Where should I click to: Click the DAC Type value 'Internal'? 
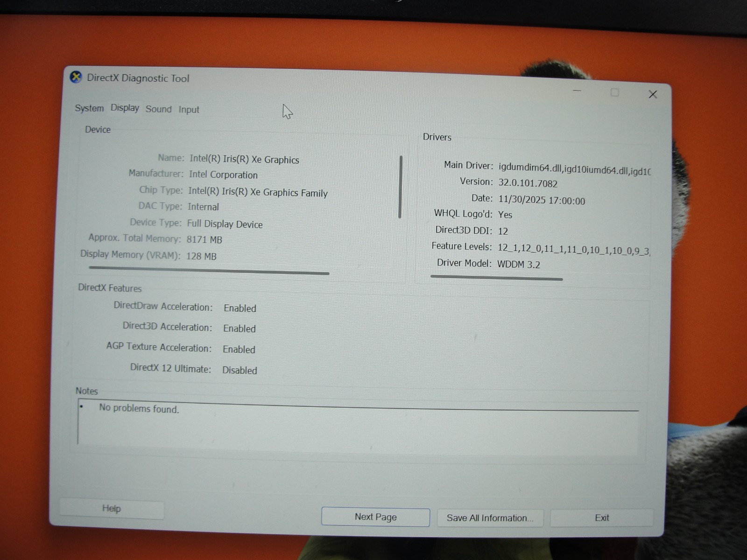203,207
